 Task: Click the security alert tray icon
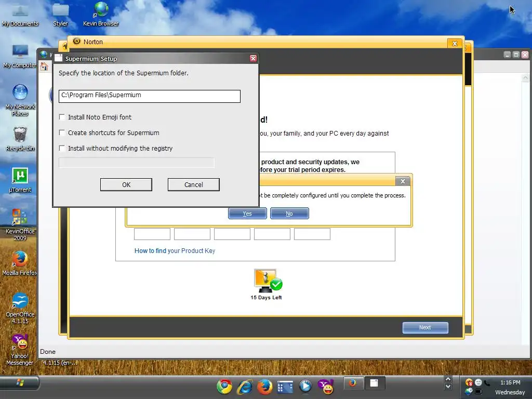click(x=469, y=383)
